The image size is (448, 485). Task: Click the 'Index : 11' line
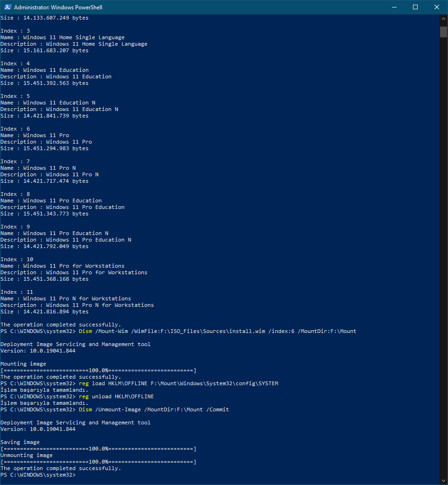17,292
